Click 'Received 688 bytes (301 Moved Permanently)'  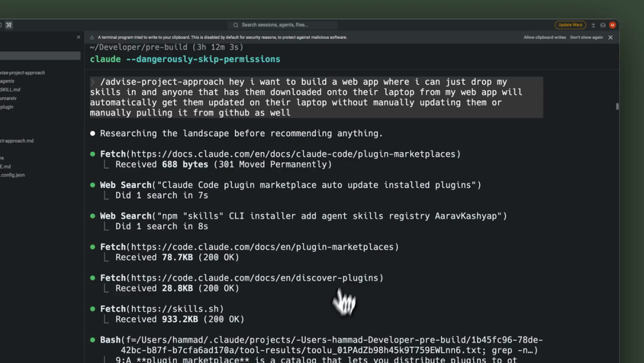click(224, 164)
